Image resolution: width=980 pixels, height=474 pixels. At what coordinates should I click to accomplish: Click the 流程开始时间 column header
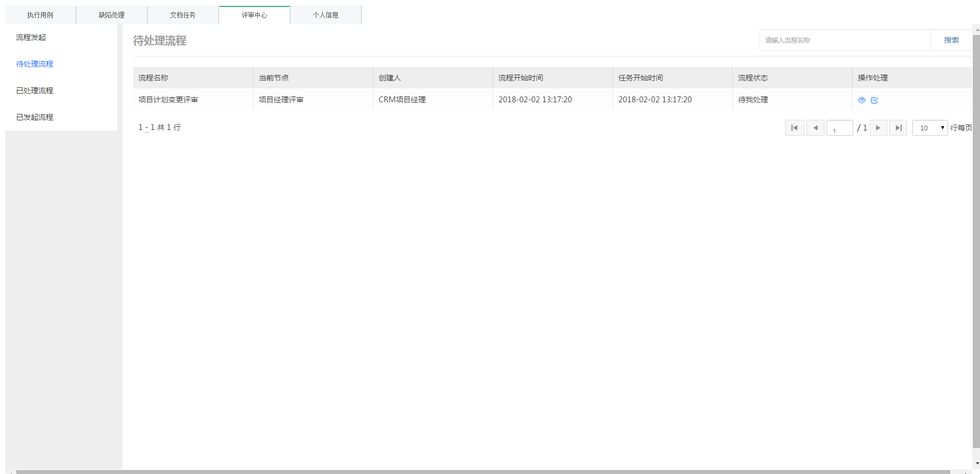(520, 78)
